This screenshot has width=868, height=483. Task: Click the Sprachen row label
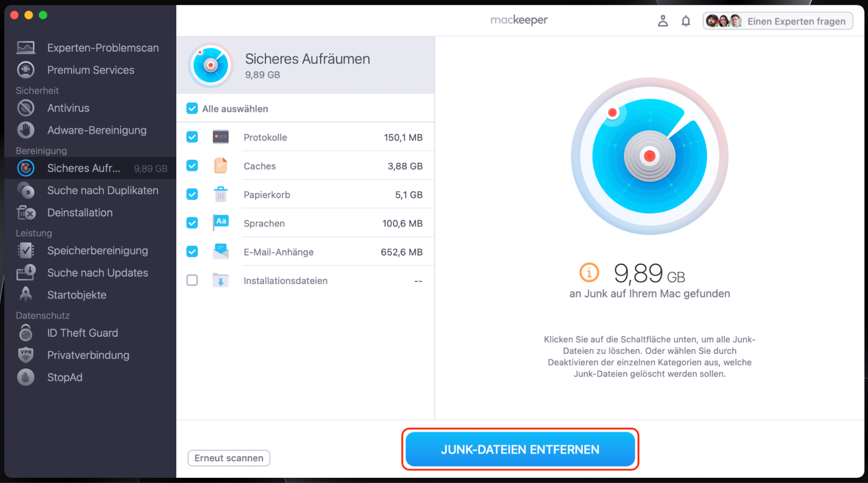pos(264,223)
